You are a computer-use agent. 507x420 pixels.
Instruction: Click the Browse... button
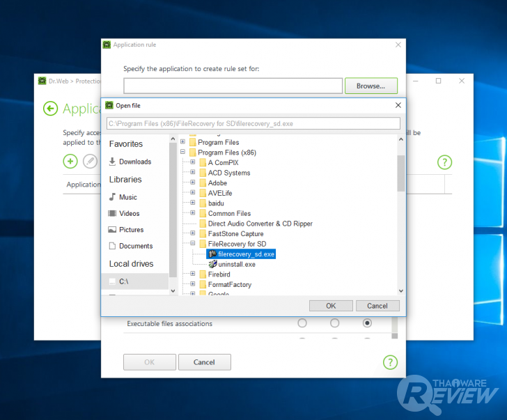[371, 86]
